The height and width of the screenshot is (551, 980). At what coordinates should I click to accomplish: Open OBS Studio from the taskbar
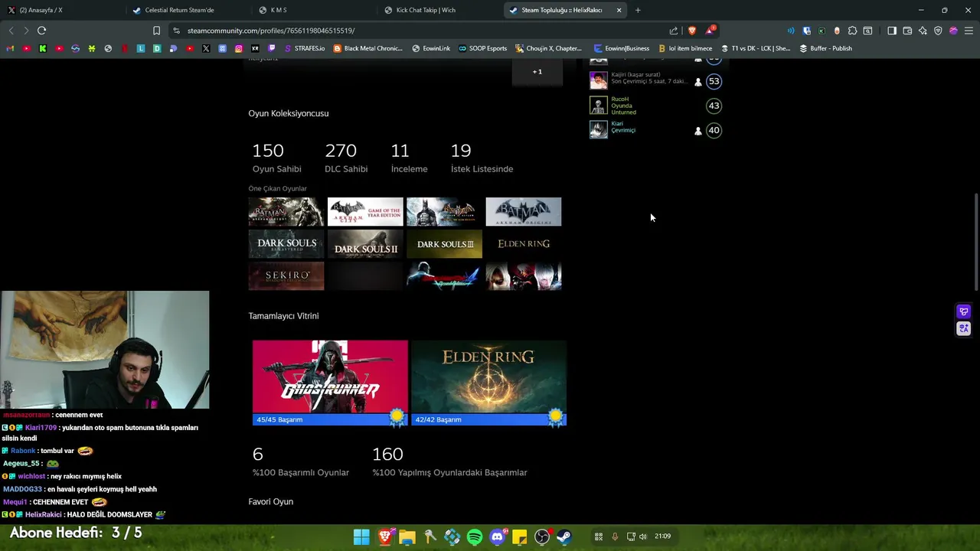point(542,536)
